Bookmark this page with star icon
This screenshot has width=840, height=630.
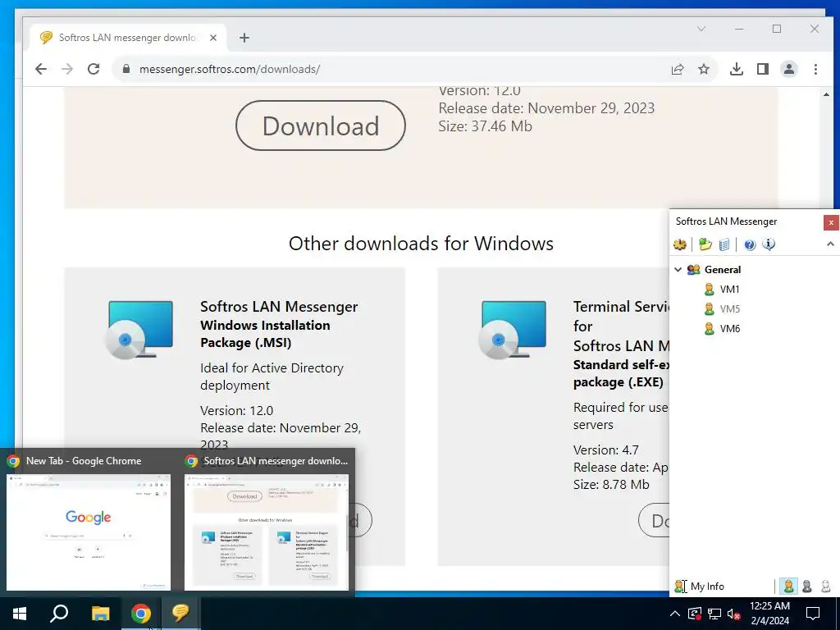[x=704, y=69]
